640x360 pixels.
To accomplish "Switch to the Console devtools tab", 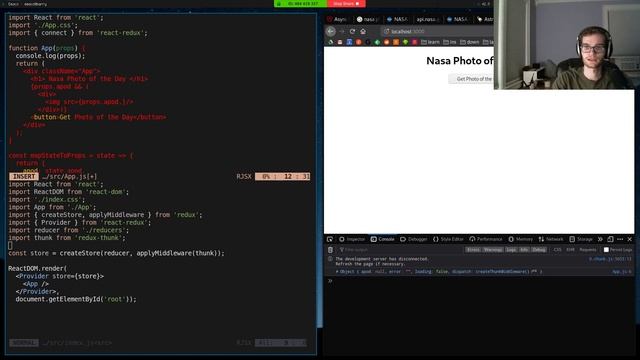I will tap(382, 239).
